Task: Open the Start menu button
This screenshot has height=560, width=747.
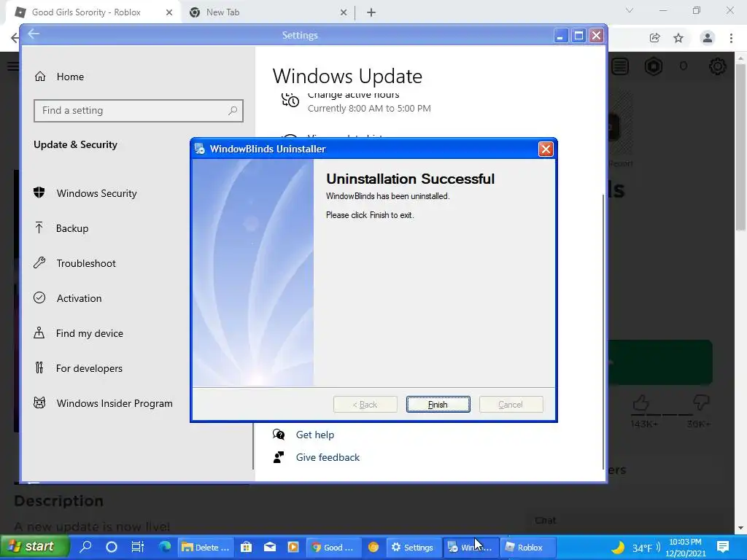Action: (x=35, y=547)
